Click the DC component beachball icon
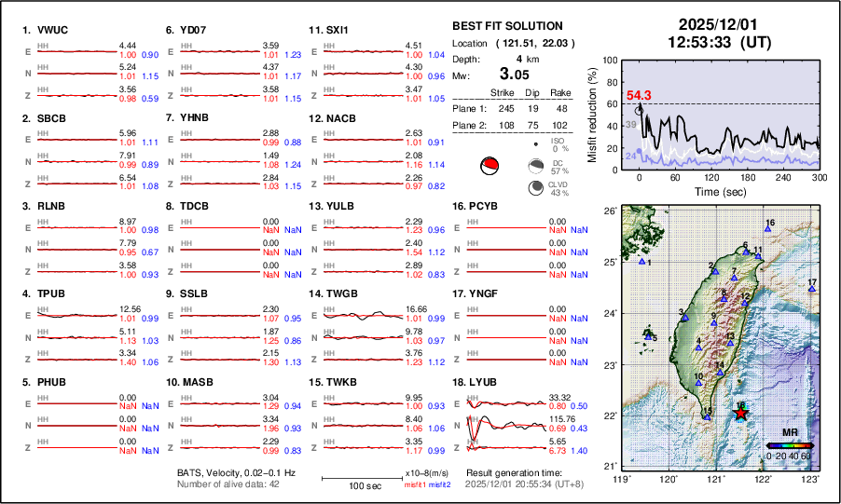Screen dimensions: 841x504 coord(536,168)
